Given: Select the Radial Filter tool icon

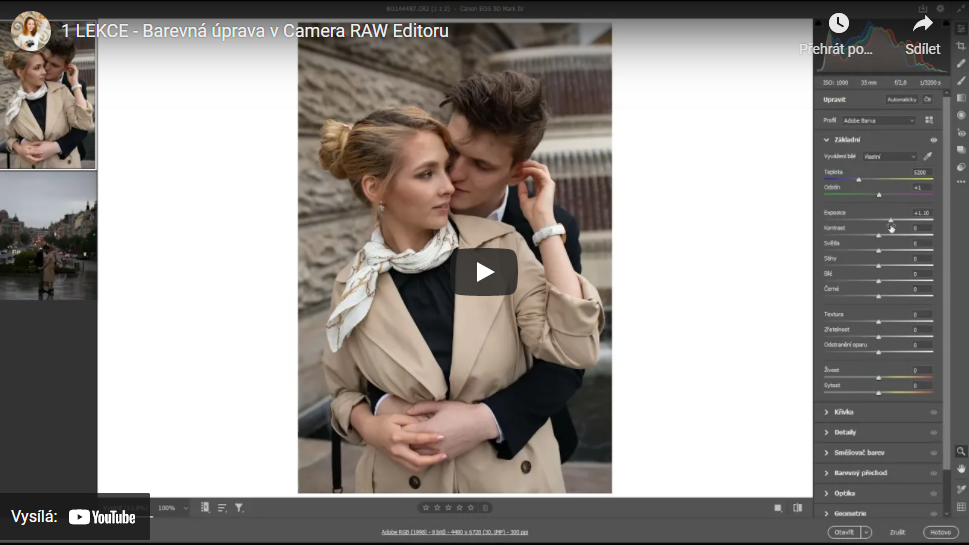Looking at the screenshot, I should [x=961, y=115].
